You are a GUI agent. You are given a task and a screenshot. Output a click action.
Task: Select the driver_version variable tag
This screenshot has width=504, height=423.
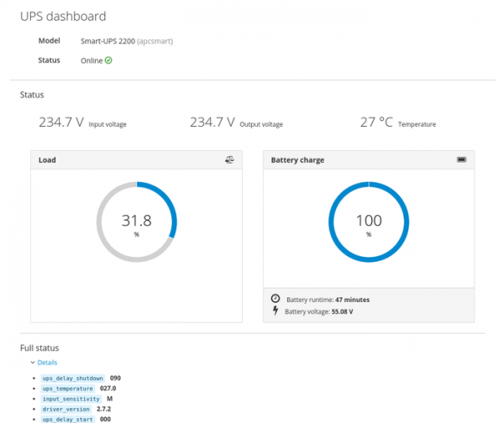[x=66, y=409]
